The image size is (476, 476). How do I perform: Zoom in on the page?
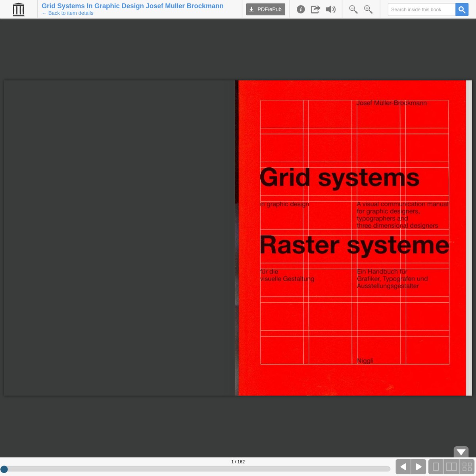click(368, 9)
